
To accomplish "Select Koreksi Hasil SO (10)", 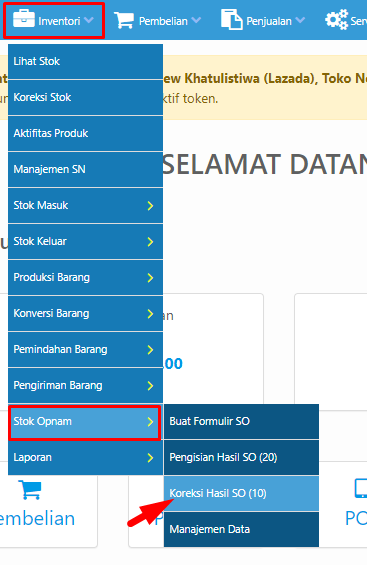I will [241, 493].
